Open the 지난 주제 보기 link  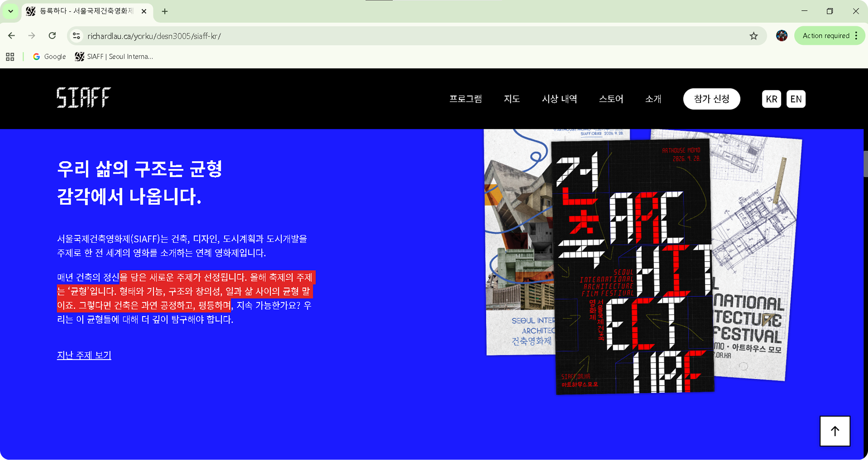(x=84, y=355)
